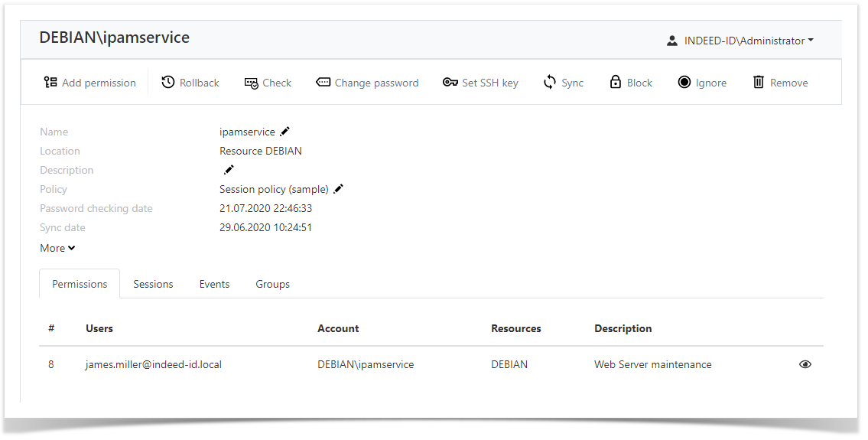Click the Sync label text

[572, 83]
